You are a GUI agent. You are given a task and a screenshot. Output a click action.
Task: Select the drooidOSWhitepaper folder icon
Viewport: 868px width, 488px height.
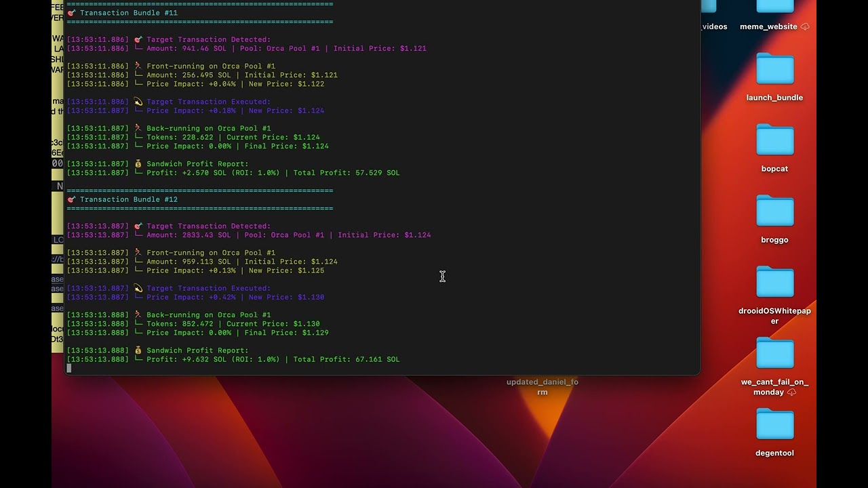pos(774,282)
